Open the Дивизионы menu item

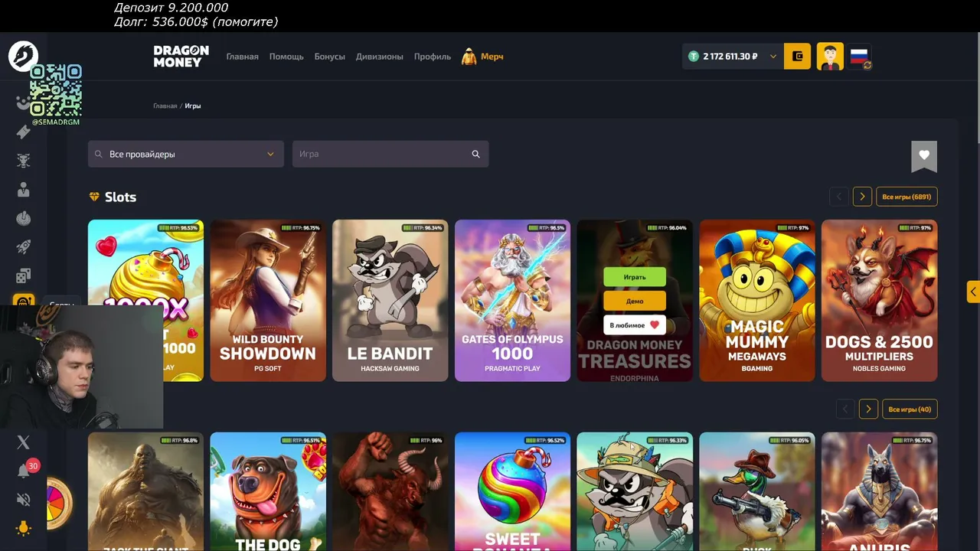(379, 57)
